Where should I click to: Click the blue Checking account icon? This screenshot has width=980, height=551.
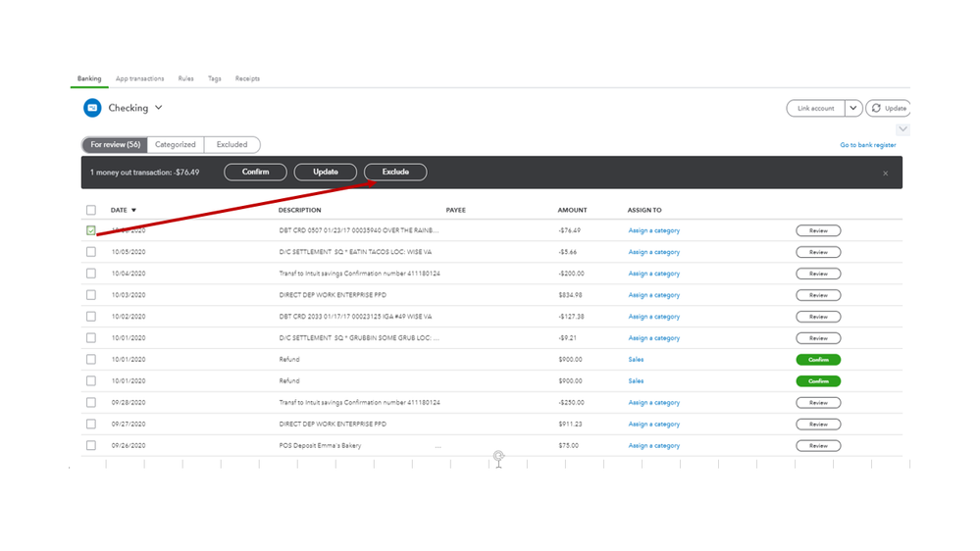point(92,108)
